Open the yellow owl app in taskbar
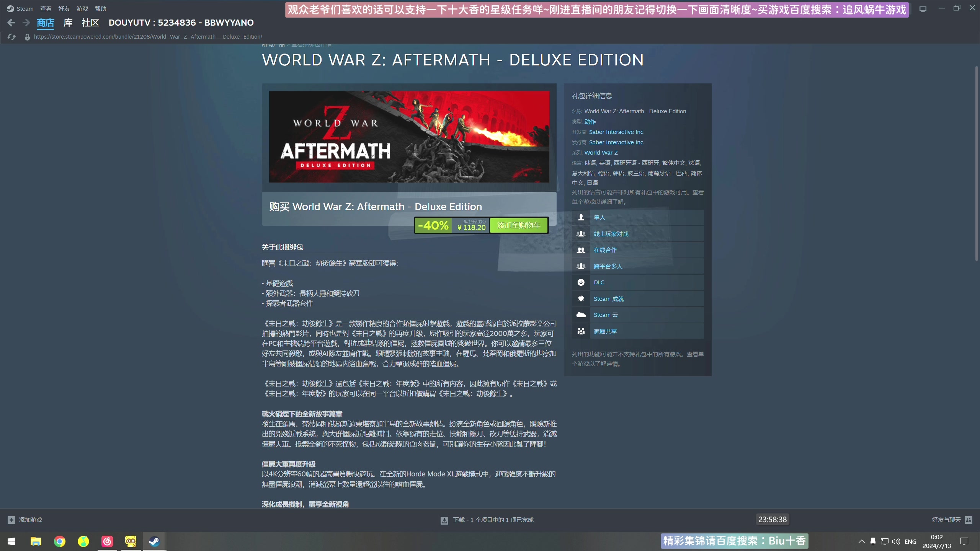This screenshot has height=551, width=980. [x=131, y=541]
